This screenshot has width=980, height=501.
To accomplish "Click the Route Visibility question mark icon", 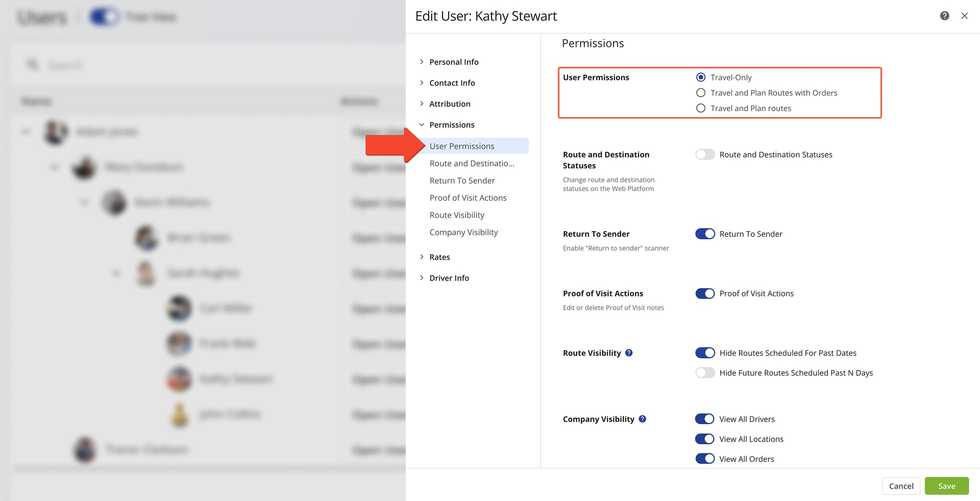I will [629, 353].
